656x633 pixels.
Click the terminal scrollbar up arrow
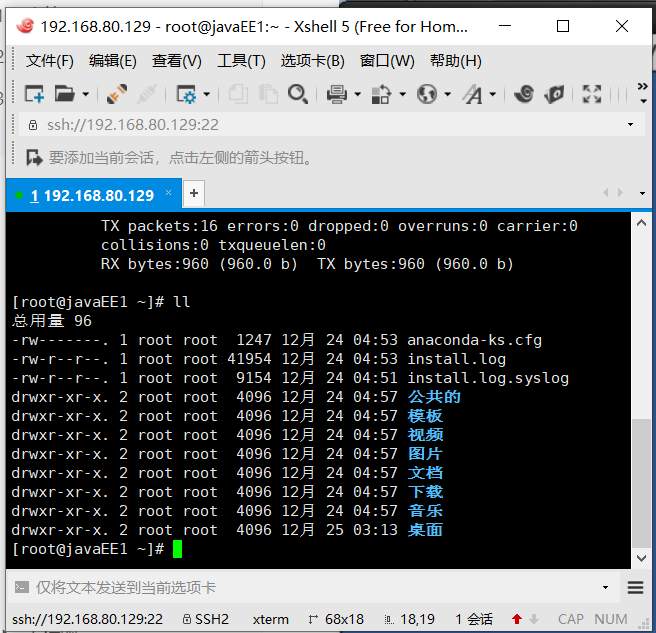641,223
